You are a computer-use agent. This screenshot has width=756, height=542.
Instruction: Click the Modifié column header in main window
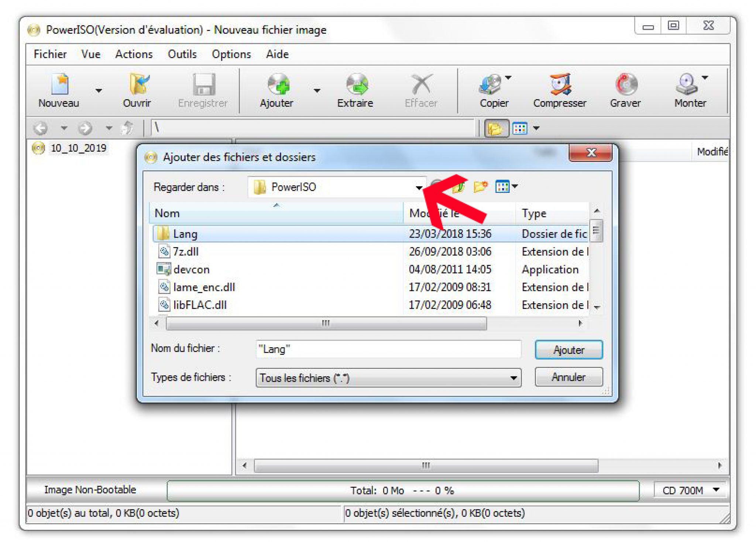pyautogui.click(x=712, y=152)
